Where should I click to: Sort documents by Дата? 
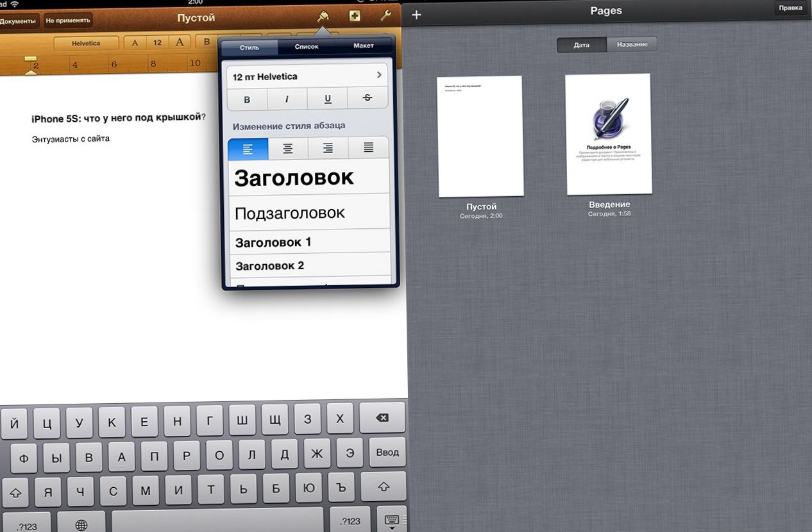coord(581,45)
